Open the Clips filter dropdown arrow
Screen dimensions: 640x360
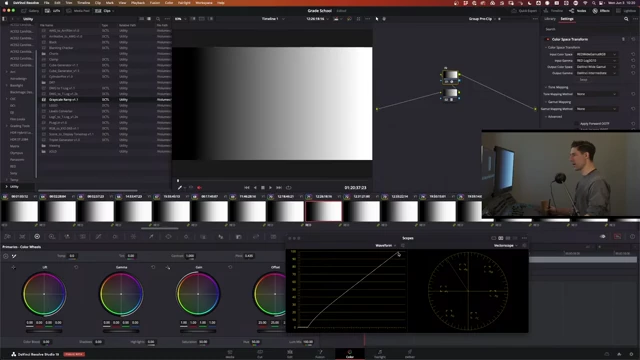(113, 11)
